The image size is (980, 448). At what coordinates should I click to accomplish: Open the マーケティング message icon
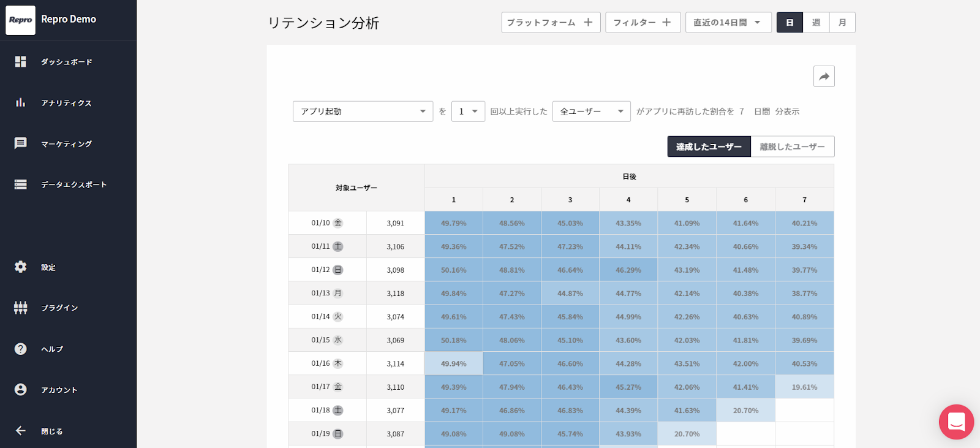click(x=21, y=143)
